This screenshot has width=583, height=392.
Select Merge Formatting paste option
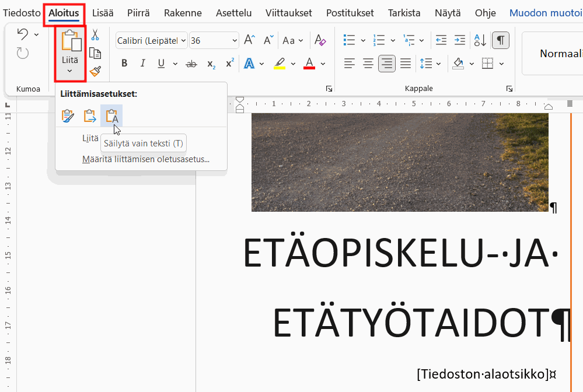tap(90, 116)
